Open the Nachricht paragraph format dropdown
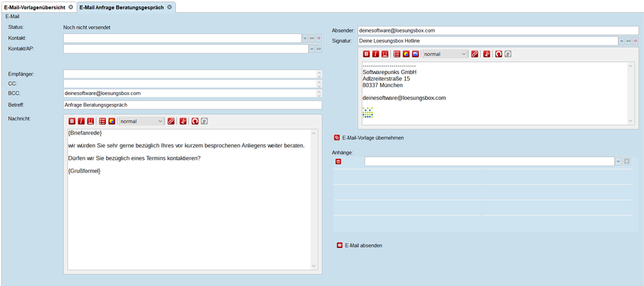Viewport: 644px width, 286px height. tap(142, 121)
